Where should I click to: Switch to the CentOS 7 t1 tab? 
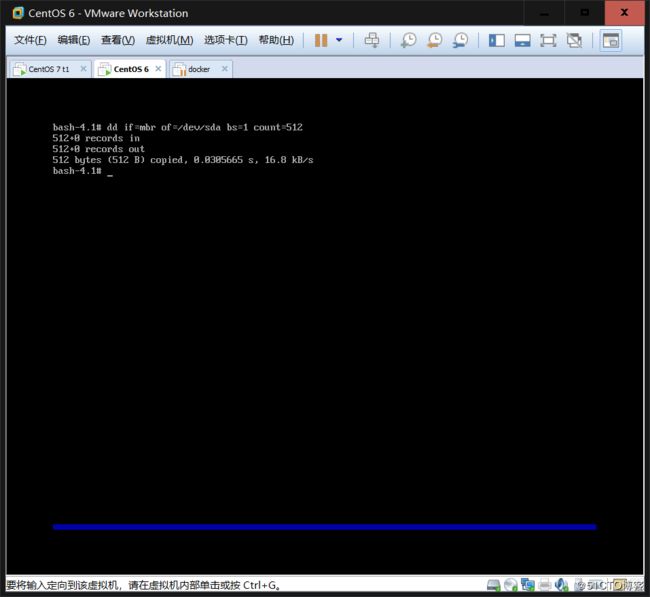(x=48, y=69)
